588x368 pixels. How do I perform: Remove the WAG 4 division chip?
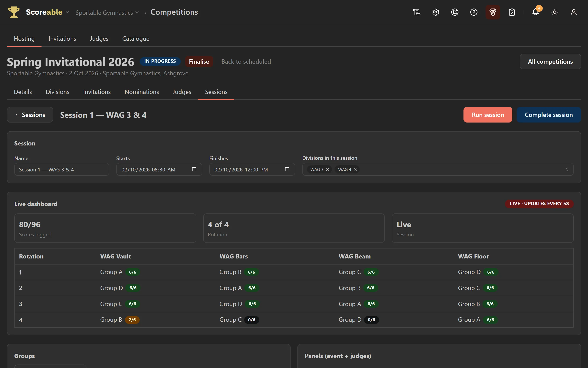tap(355, 169)
